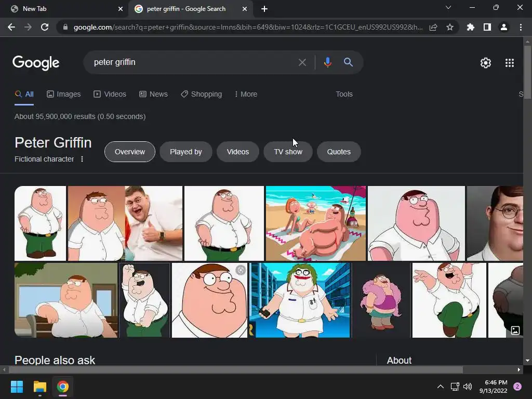532x399 pixels.
Task: Open File Explorer from taskbar
Action: tap(39, 387)
